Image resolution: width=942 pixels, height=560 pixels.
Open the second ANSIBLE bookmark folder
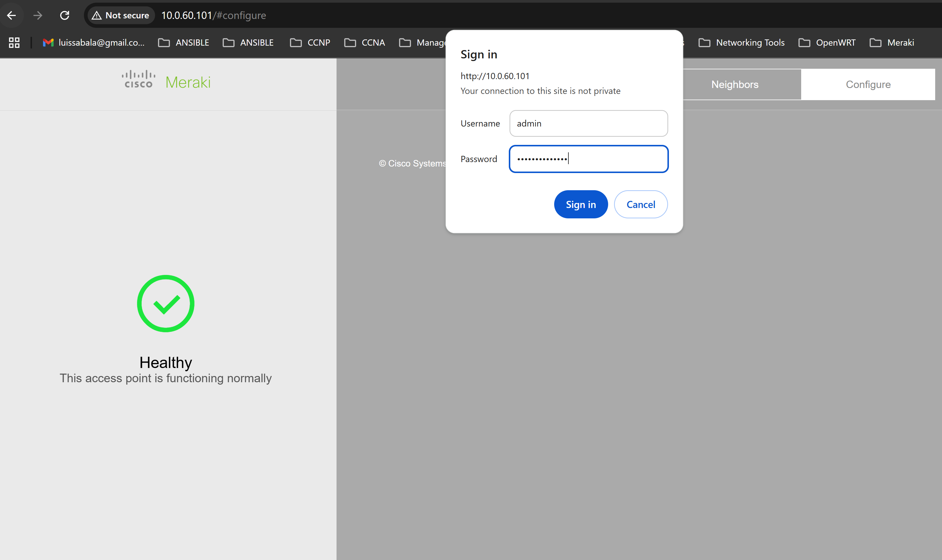248,43
